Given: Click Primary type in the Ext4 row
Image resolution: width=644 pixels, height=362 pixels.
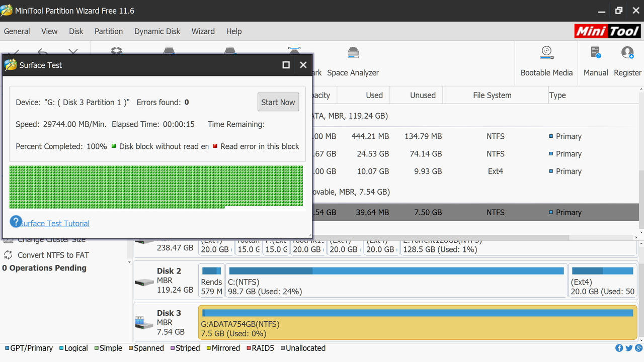Looking at the screenshot, I should 569,171.
